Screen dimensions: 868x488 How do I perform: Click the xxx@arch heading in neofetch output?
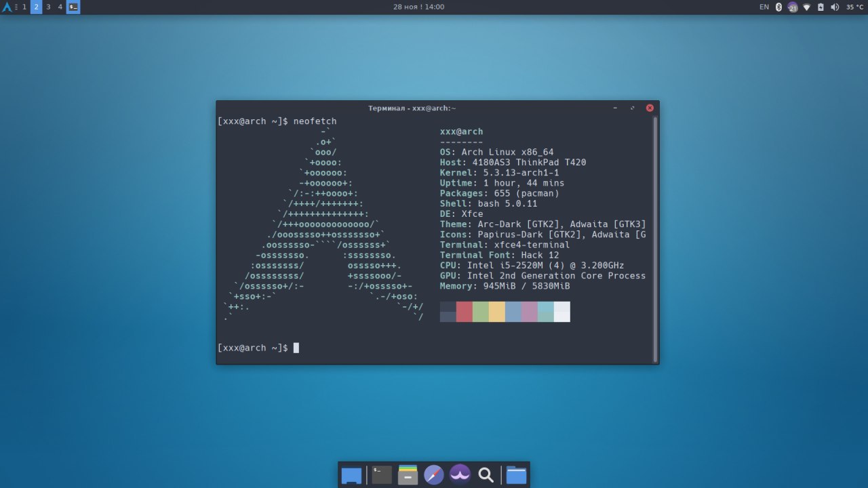point(462,131)
